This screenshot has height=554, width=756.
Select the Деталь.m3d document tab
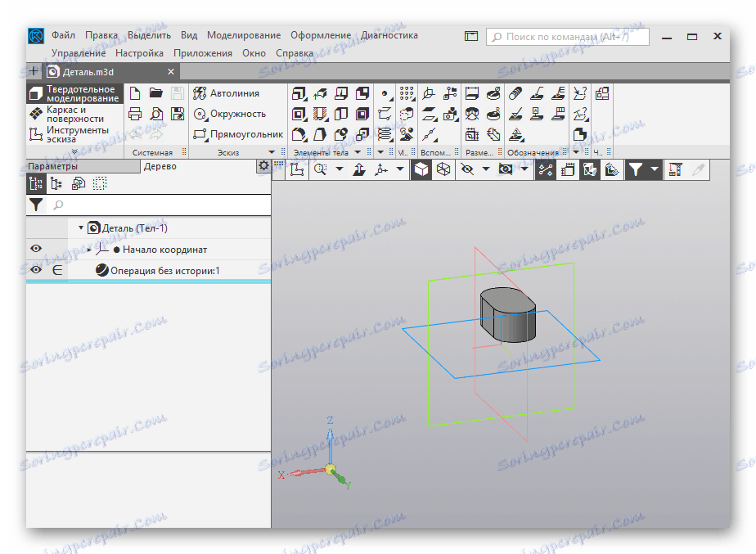pos(112,72)
